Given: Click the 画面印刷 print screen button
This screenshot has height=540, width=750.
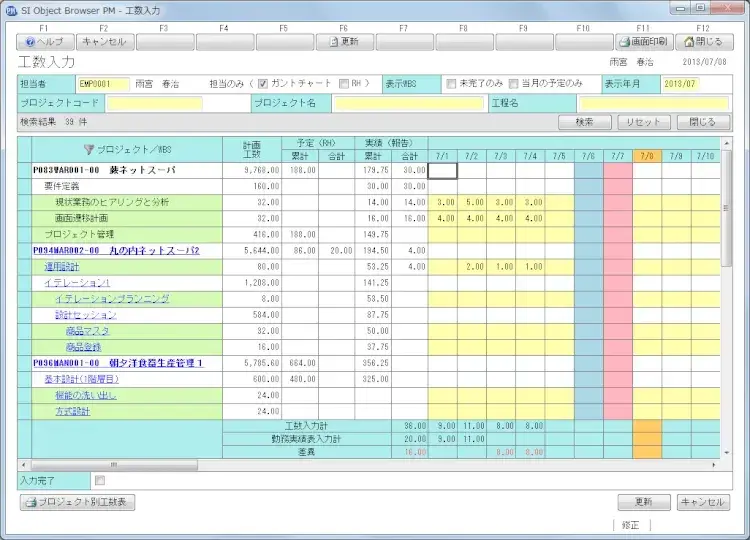Looking at the screenshot, I should coord(642,42).
